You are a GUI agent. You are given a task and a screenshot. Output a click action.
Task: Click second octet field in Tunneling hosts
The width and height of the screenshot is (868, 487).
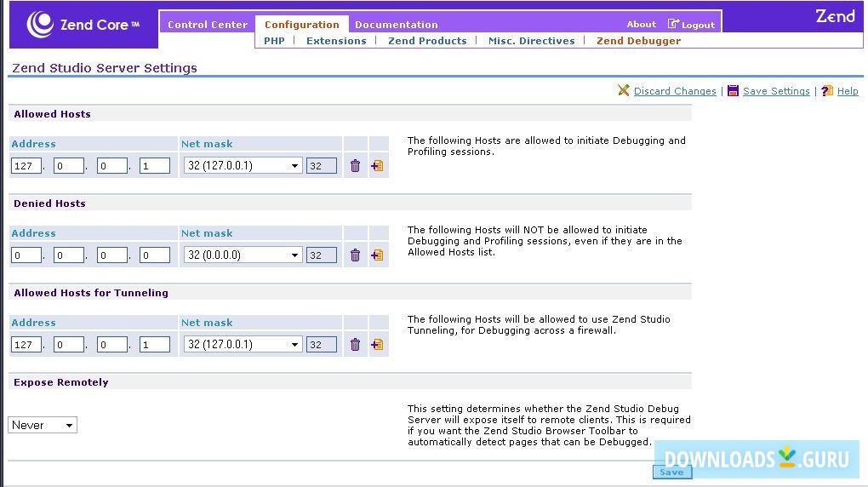69,345
